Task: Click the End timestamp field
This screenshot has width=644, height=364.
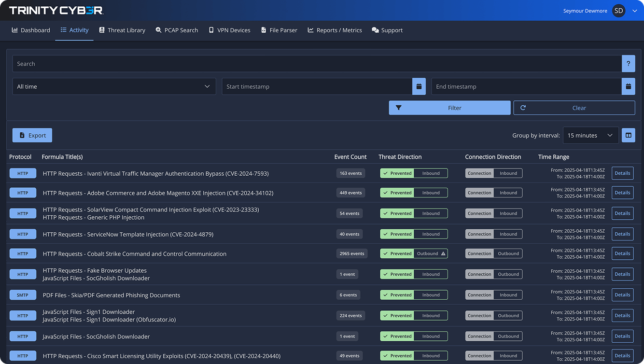Action: click(x=527, y=86)
